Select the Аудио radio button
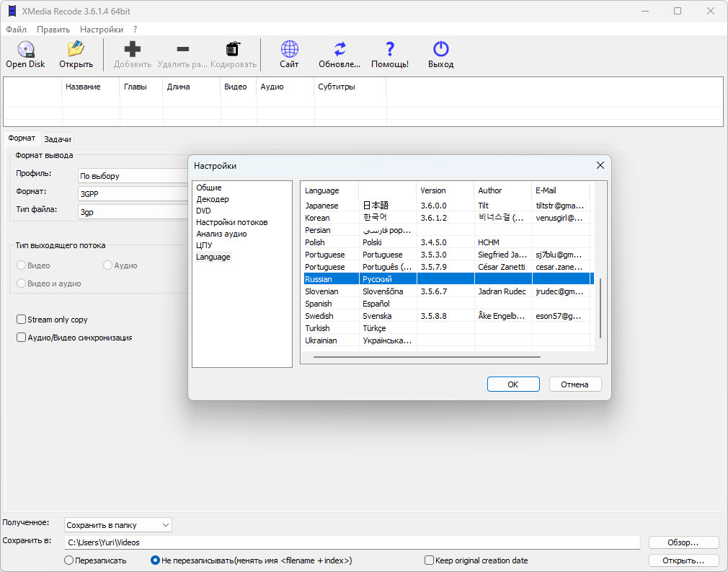 (x=107, y=265)
